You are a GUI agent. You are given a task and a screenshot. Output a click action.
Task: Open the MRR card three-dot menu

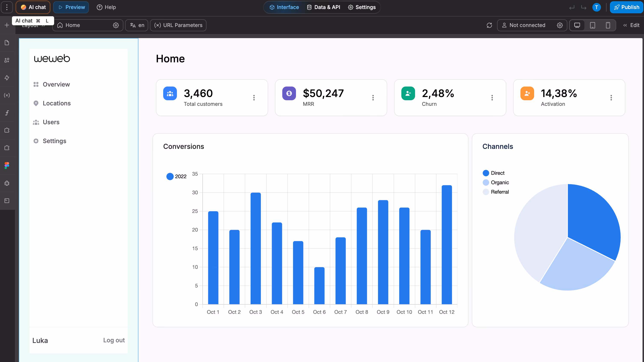tap(373, 97)
